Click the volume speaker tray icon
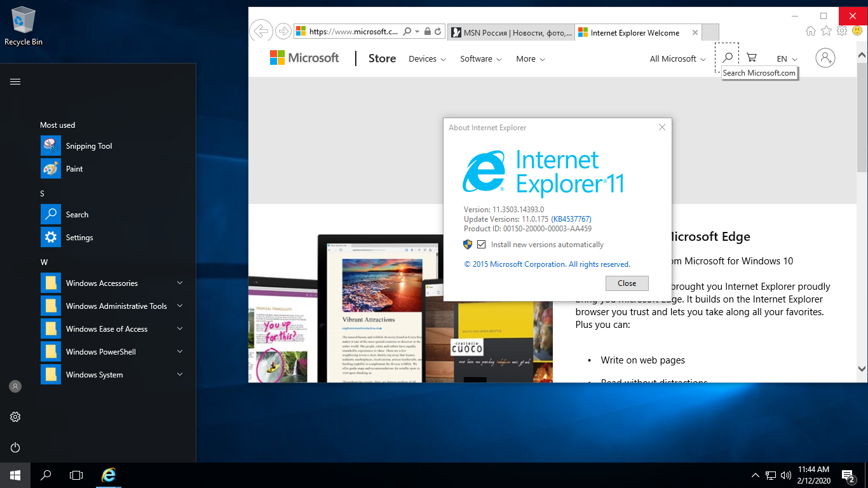 coord(786,475)
